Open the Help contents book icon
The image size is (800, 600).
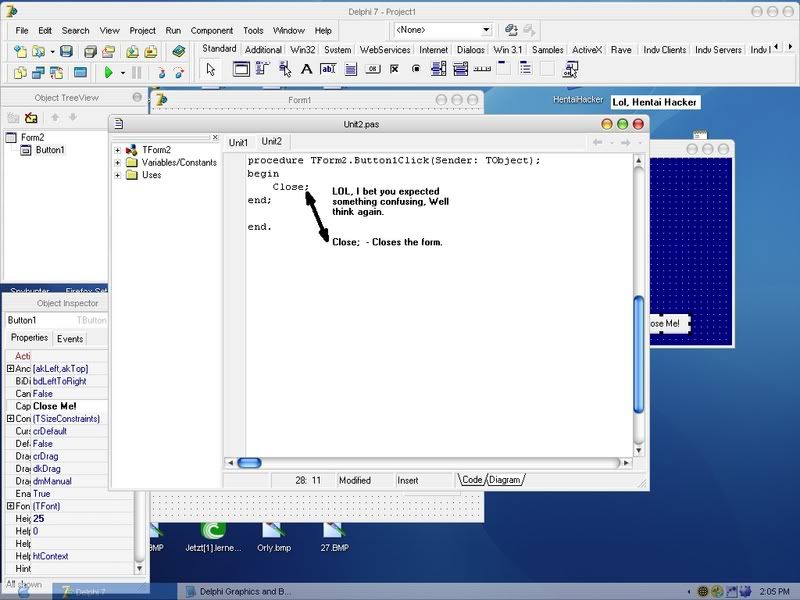178,51
